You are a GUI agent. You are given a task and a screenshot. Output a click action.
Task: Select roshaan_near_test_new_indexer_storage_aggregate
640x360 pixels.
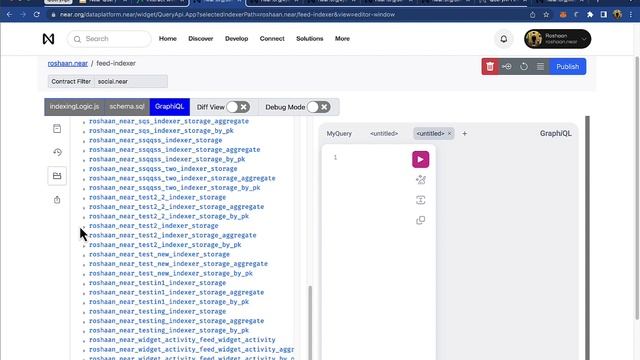coord(178,264)
